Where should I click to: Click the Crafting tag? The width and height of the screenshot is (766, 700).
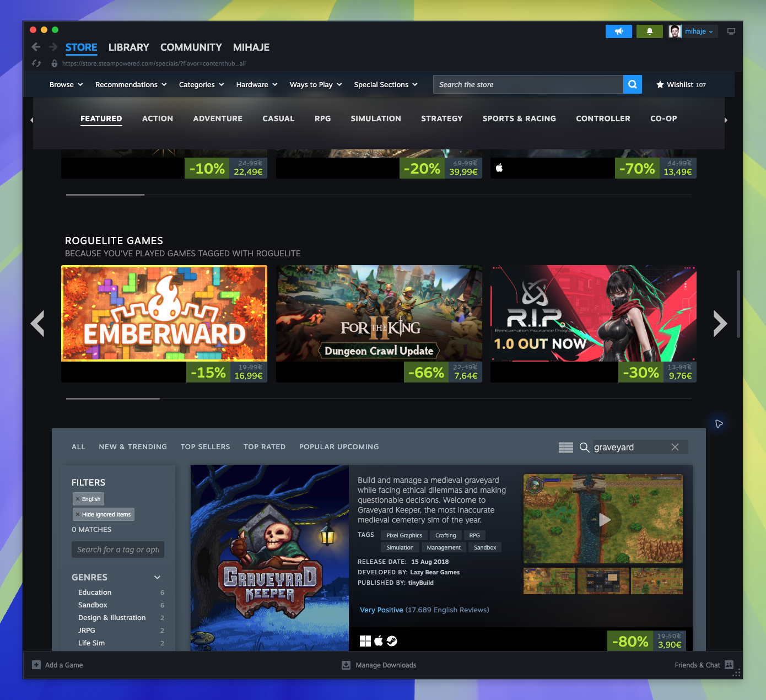(x=446, y=535)
